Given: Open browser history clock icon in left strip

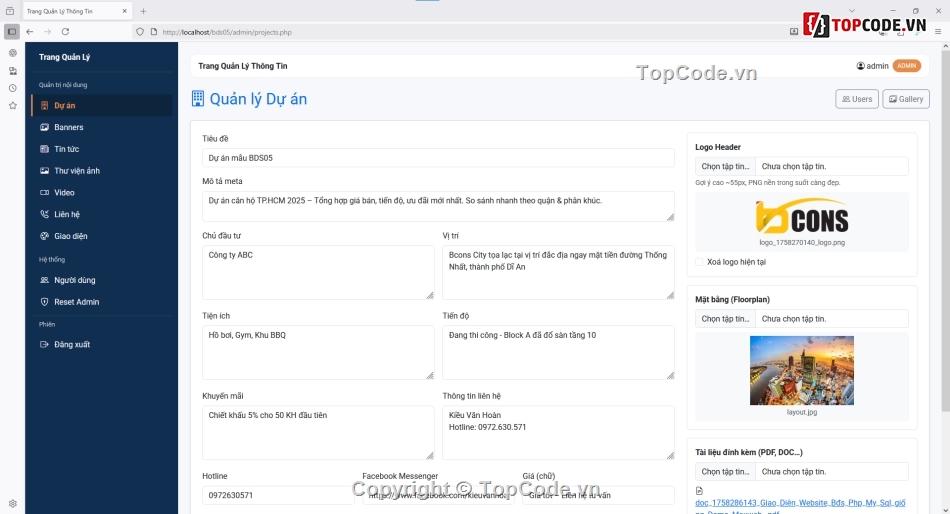Looking at the screenshot, I should (13, 88).
